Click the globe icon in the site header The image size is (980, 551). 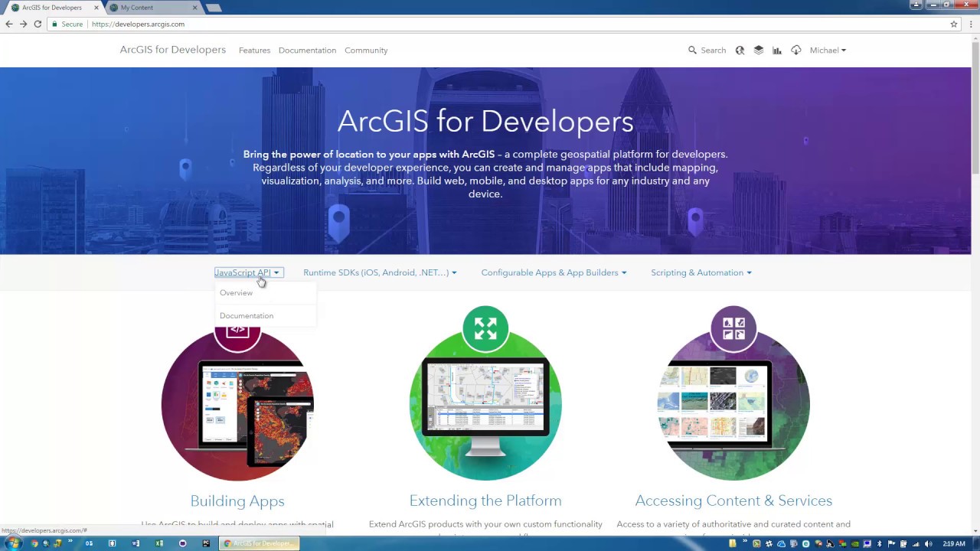(x=740, y=50)
